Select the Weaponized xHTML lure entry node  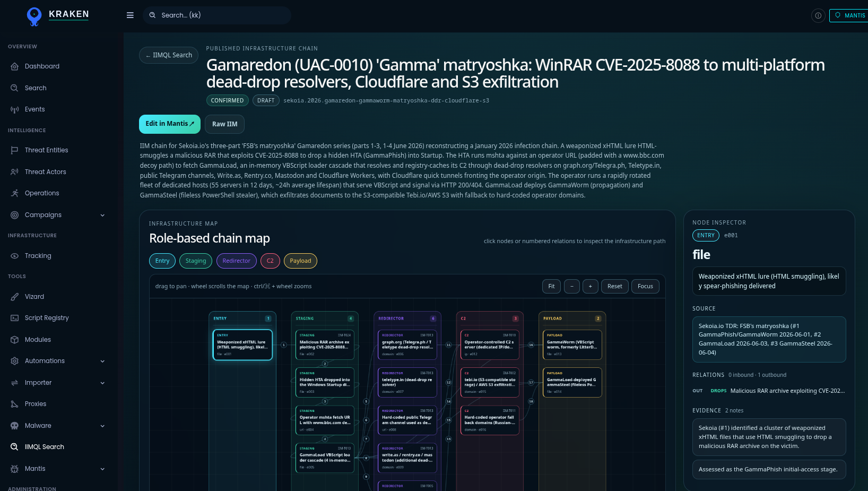pos(242,345)
